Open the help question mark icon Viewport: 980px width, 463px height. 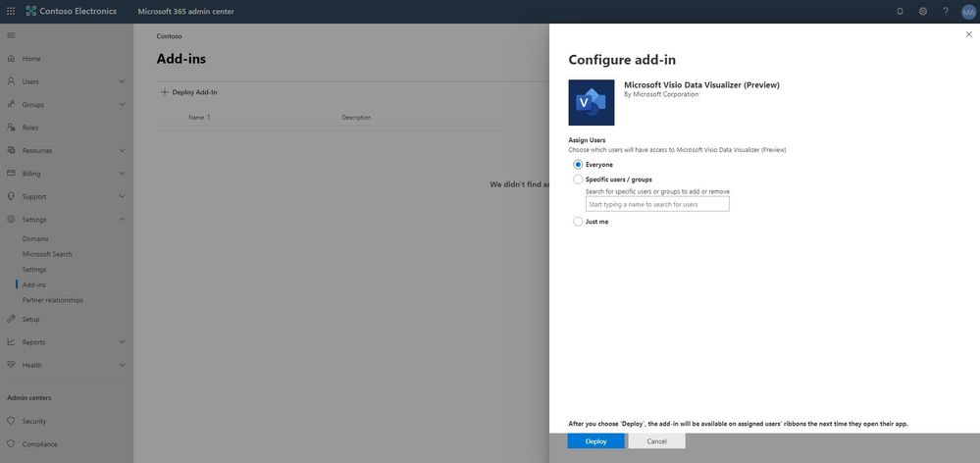click(946, 11)
